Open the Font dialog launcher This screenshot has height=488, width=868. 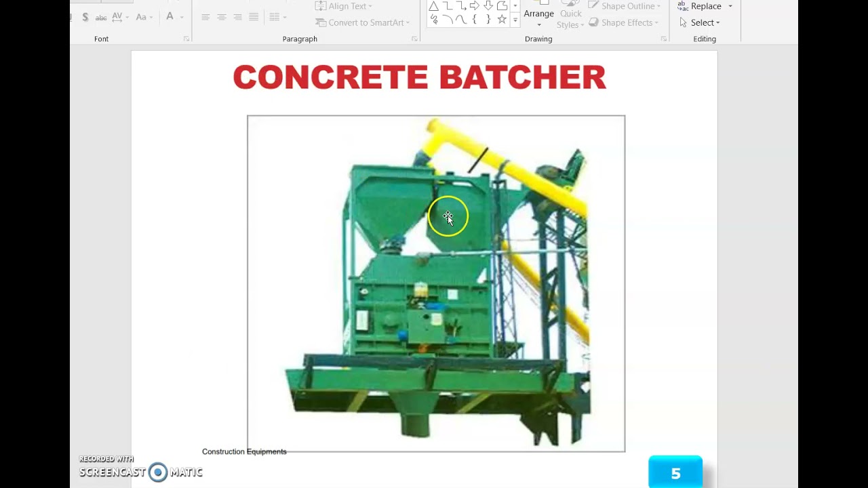click(186, 39)
